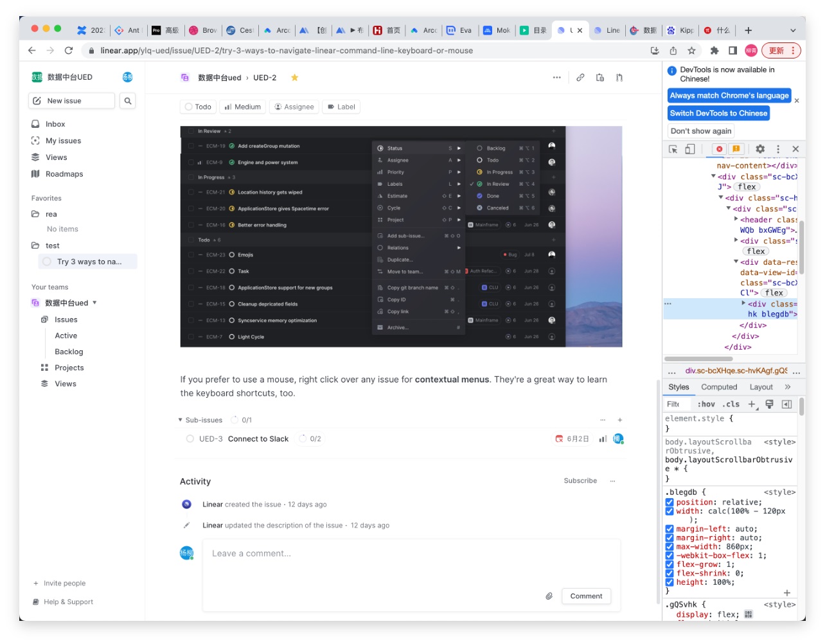Open the Backlog issues view
Image resolution: width=825 pixels, height=644 pixels.
pyautogui.click(x=69, y=352)
